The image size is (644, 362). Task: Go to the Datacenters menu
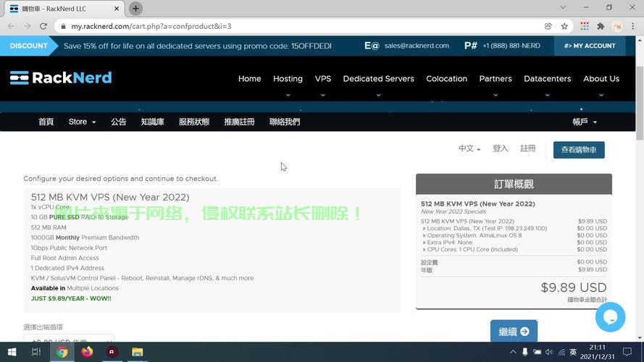coord(547,78)
